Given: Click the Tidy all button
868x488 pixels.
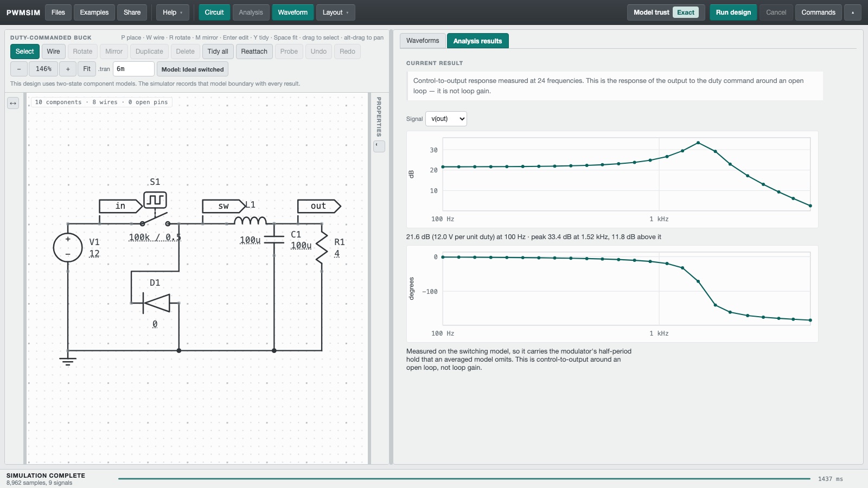Looking at the screenshot, I should click(218, 52).
